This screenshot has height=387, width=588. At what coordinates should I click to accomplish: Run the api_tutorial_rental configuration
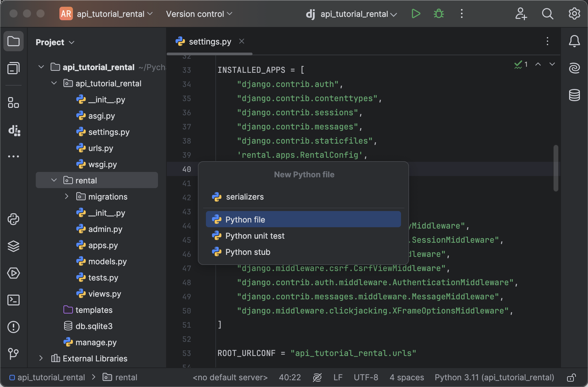416,14
